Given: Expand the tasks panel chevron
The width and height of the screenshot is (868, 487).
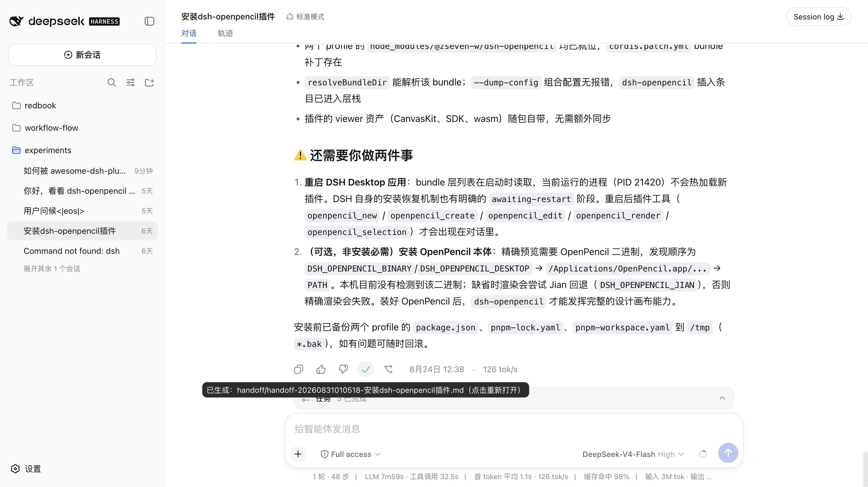Looking at the screenshot, I should pos(722,398).
